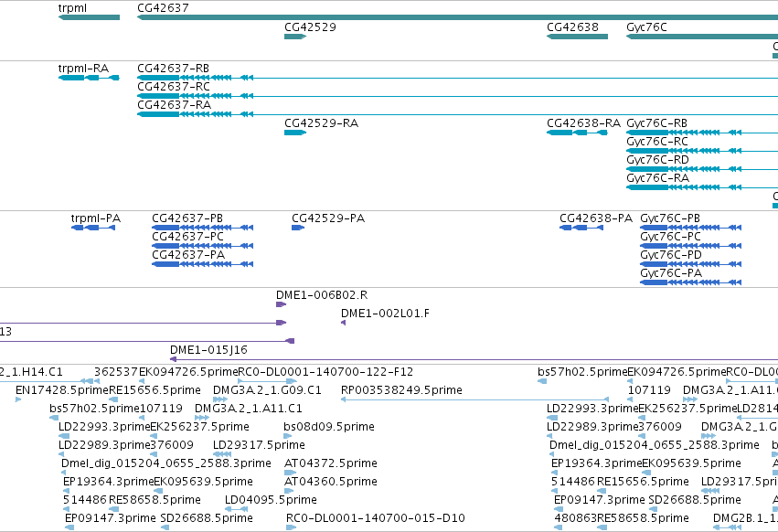Open the DME1-015J16 clone feature
The width and height of the screenshot is (778, 532).
[474, 359]
